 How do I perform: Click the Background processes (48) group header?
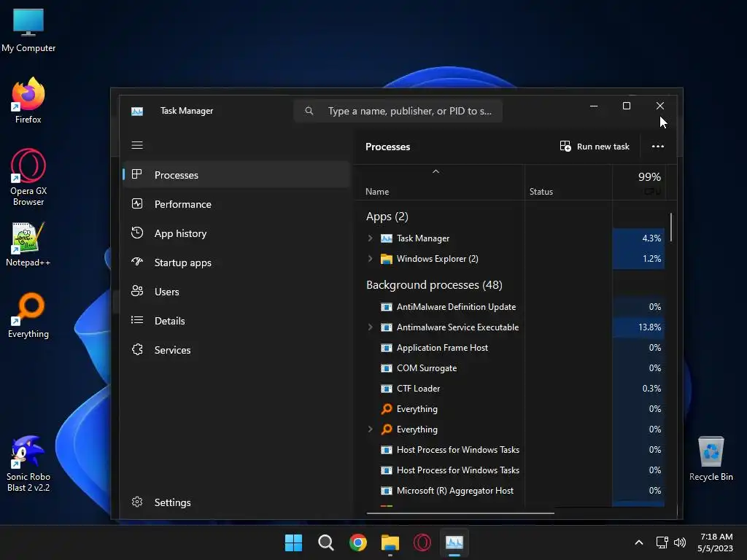point(434,285)
